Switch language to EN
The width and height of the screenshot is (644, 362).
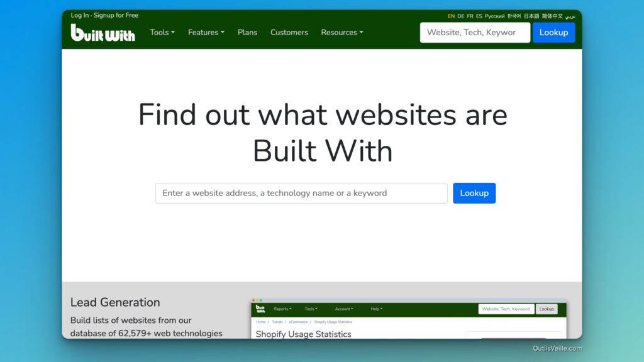click(451, 16)
